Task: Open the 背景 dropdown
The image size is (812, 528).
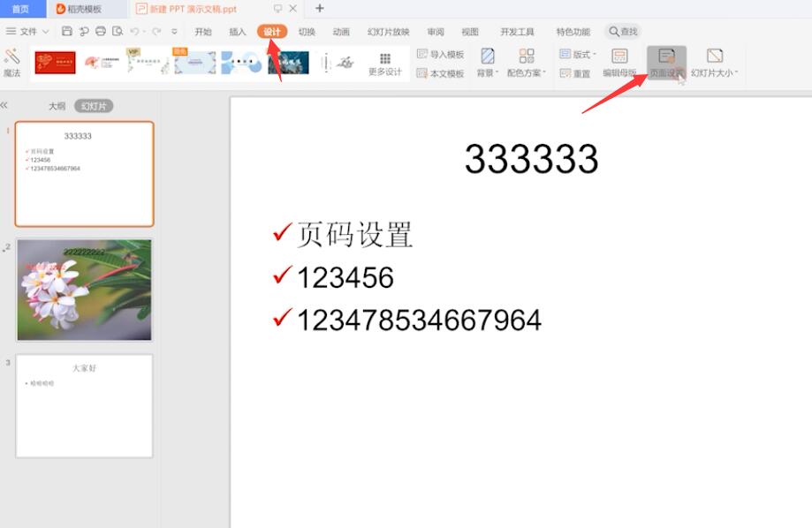Action: click(488, 63)
